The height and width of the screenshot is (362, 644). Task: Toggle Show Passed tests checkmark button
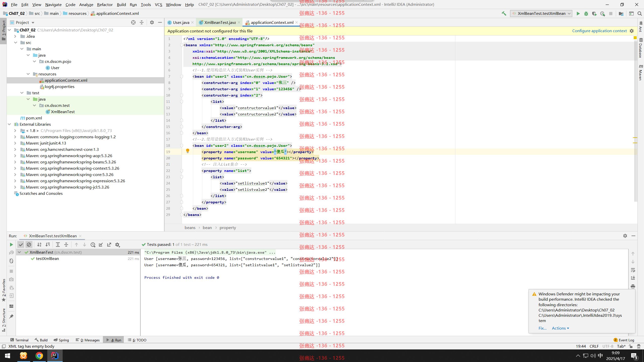tap(21, 245)
